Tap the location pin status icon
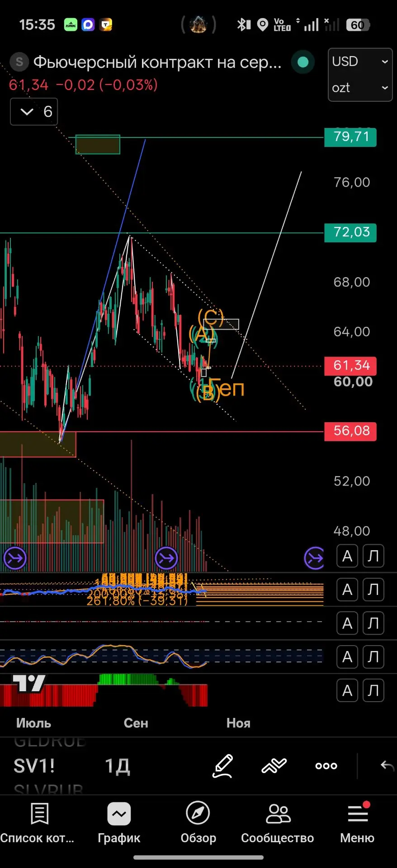Screen dimensions: 397x868 [262, 25]
